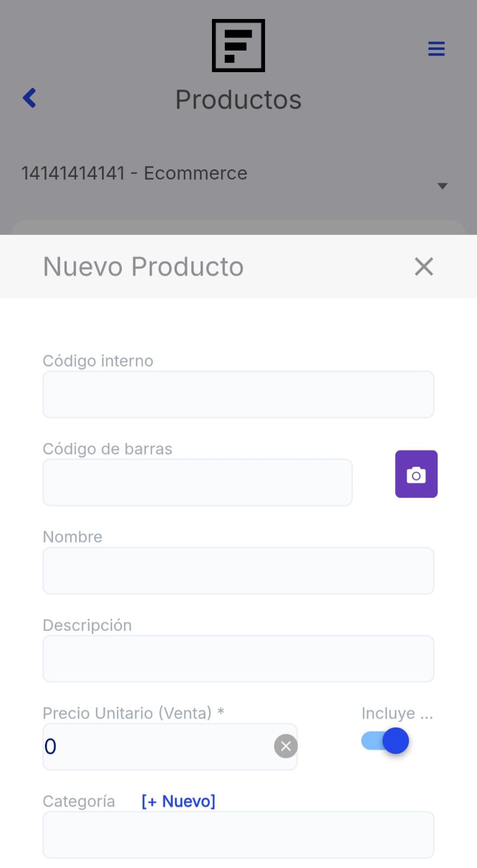Screen dimensions: 477x868
Task: Go back using the blue chevron
Action: point(30,98)
